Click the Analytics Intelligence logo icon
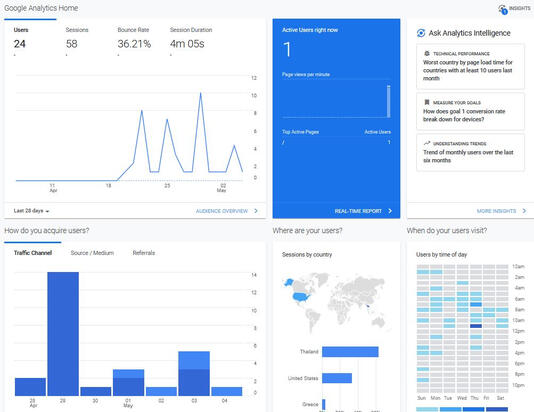 coord(421,33)
